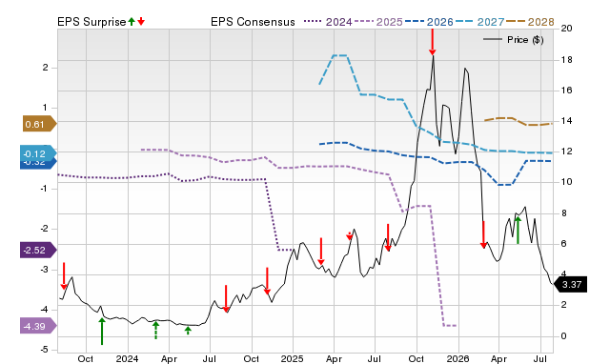Click the 10 on the price axis
The image size is (610, 364).
pyautogui.click(x=567, y=182)
